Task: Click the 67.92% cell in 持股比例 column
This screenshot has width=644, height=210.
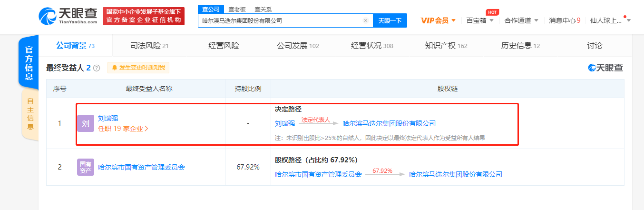Action: point(248,167)
